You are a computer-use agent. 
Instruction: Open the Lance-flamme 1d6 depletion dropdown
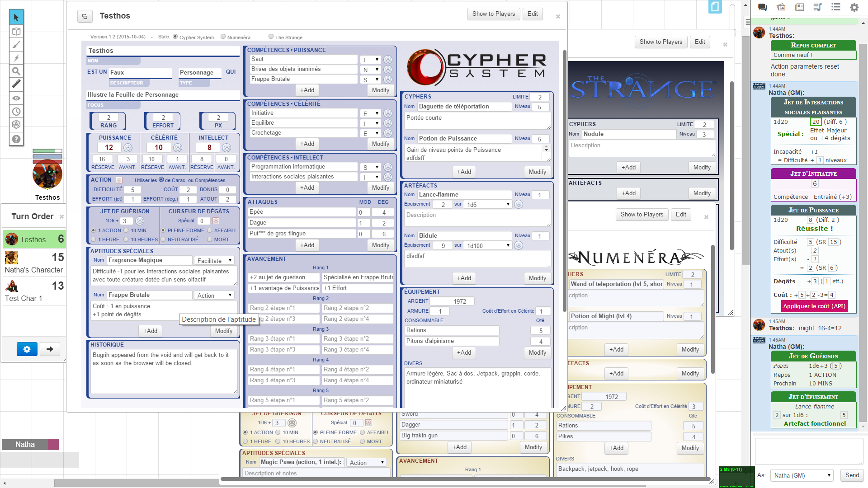[488, 205]
